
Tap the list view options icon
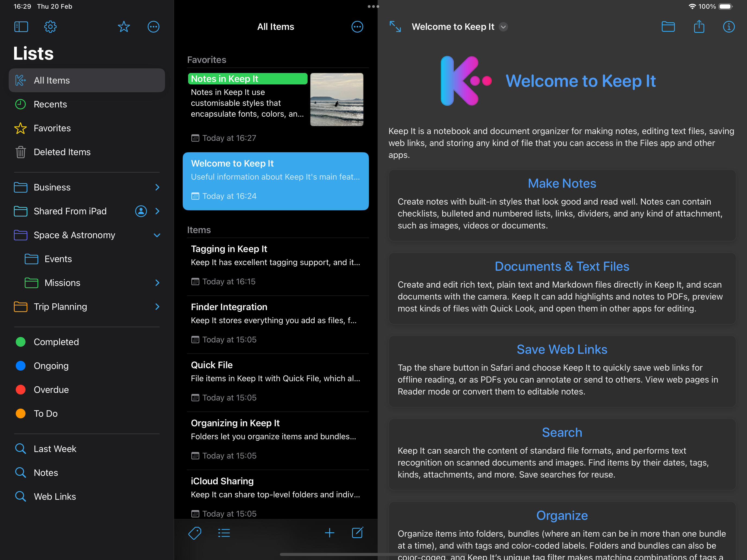224,533
